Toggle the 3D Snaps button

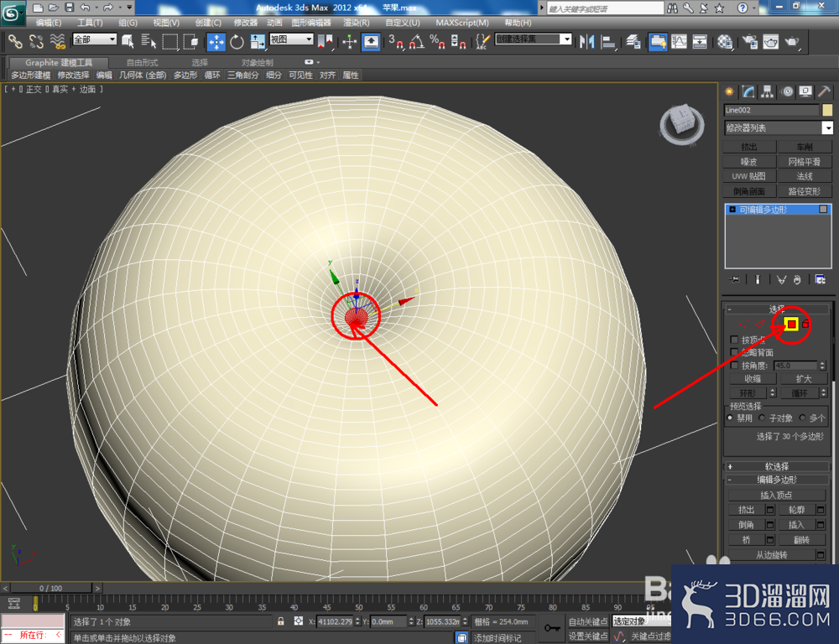click(396, 42)
